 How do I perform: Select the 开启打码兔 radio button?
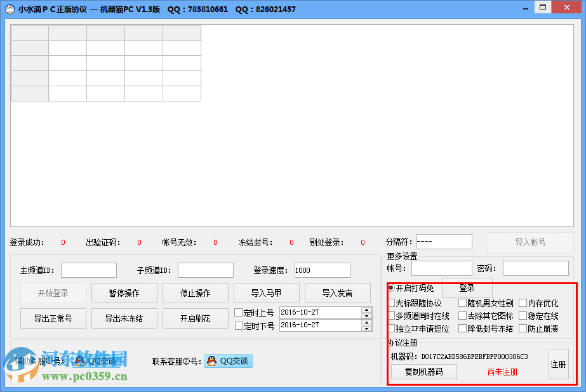click(x=390, y=288)
